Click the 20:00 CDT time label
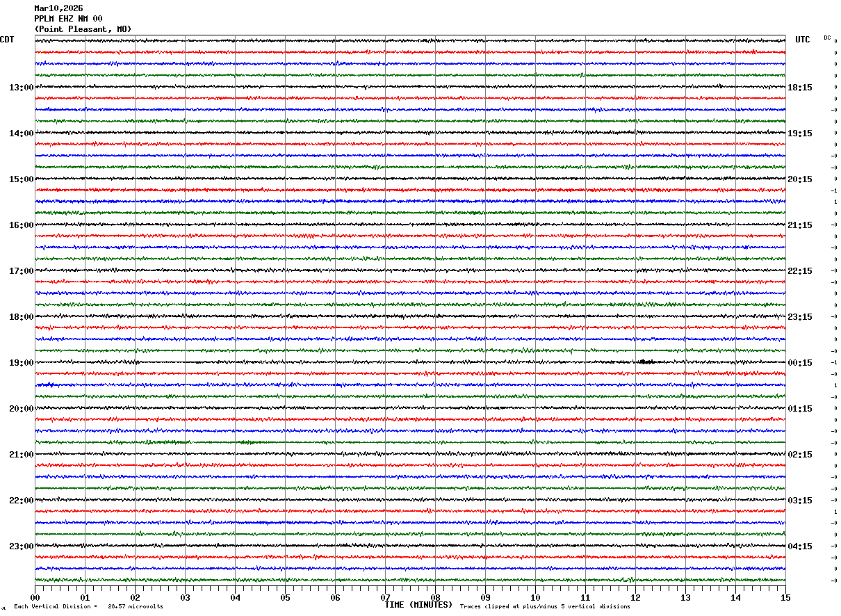 coord(22,409)
